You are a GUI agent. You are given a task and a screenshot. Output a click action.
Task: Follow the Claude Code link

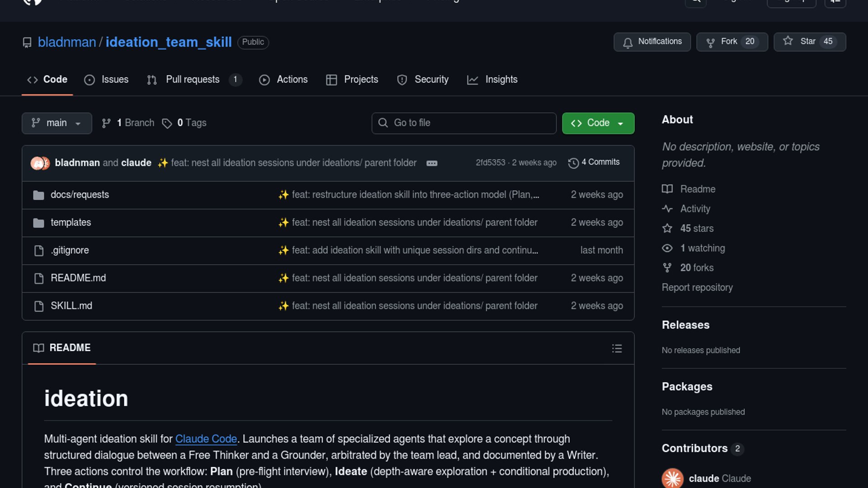206,439
